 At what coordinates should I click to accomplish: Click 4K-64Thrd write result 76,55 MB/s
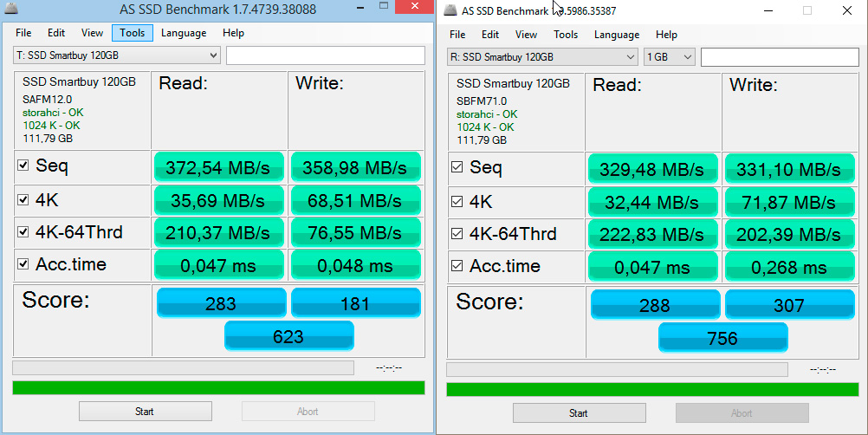355,232
